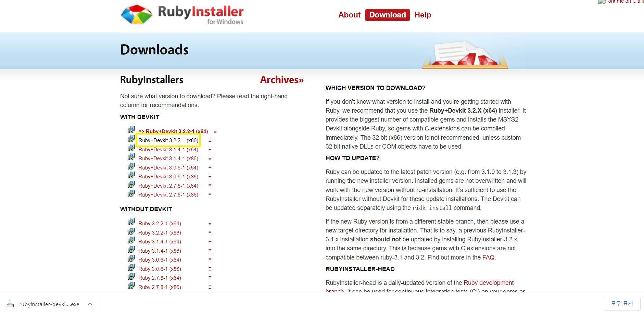The width and height of the screenshot is (644, 316).
Task: Click installer icon beside Ruby 3.1.4-1 (x86)
Action: click(x=131, y=250)
